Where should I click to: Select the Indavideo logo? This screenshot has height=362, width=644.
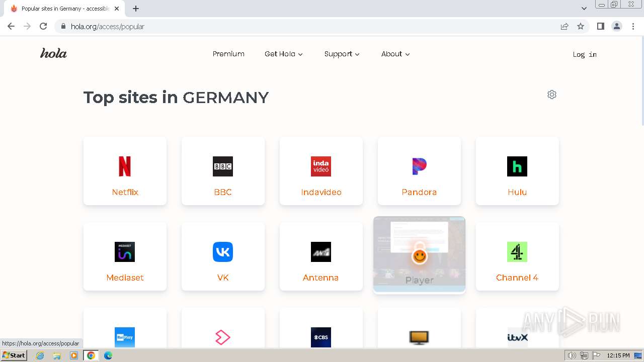321,166
